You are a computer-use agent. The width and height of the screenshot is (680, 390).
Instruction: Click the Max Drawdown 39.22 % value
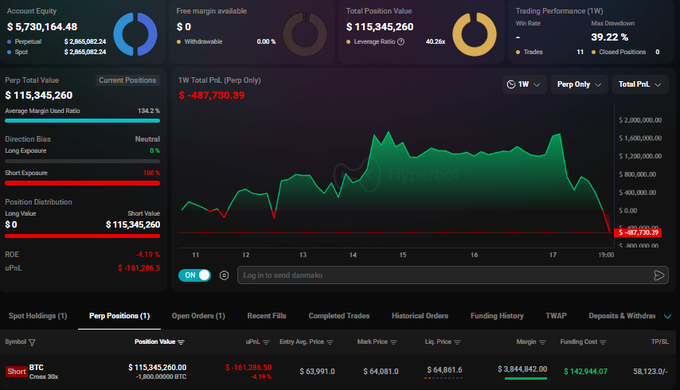tap(609, 37)
